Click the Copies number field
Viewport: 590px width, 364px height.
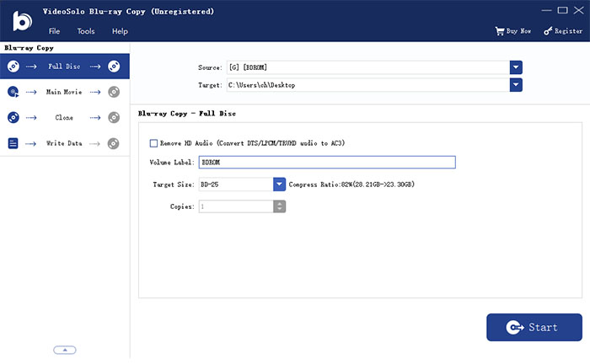coord(236,206)
